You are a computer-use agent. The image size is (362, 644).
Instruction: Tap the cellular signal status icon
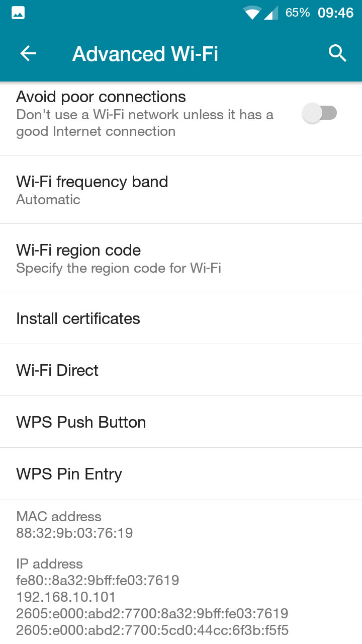tap(271, 13)
